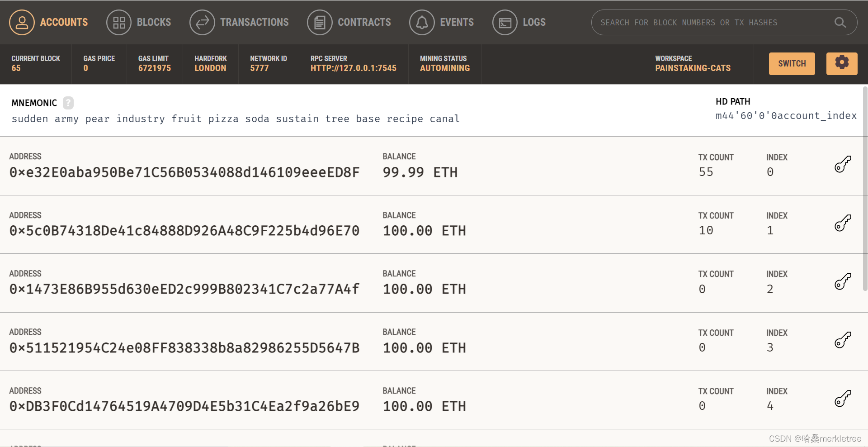Click the gas price value 0

click(x=85, y=68)
